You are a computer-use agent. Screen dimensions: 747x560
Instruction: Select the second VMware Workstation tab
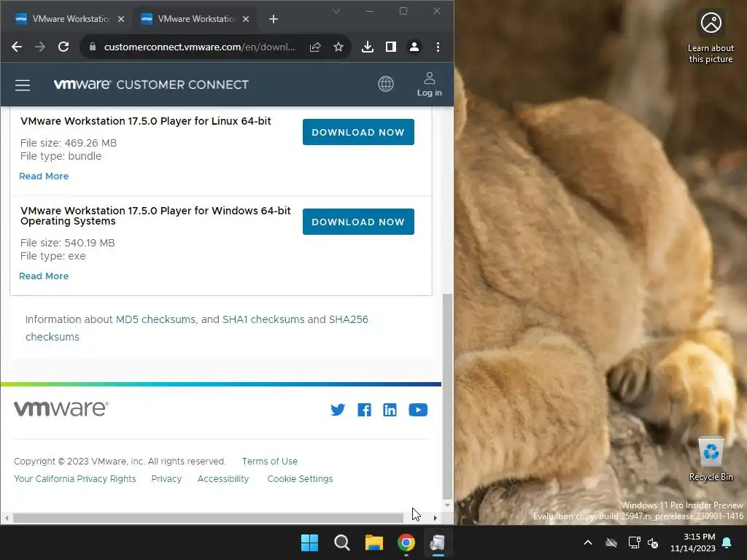196,19
